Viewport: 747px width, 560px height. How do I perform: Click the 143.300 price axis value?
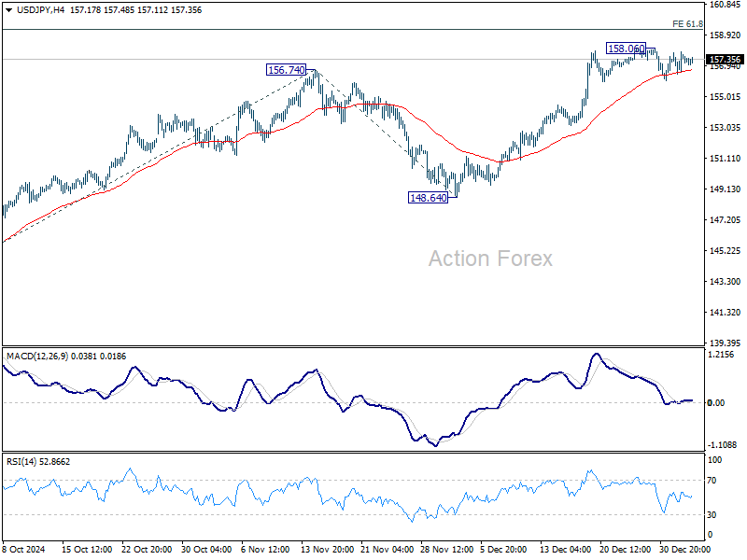725,282
